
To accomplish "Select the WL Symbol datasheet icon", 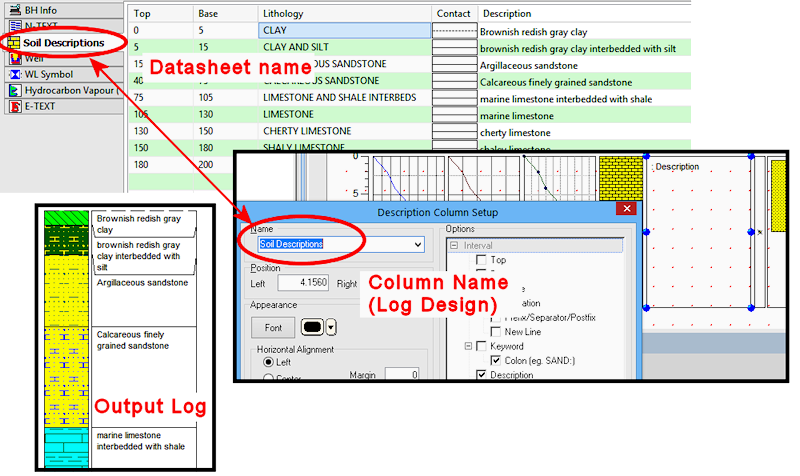I will click(14, 74).
